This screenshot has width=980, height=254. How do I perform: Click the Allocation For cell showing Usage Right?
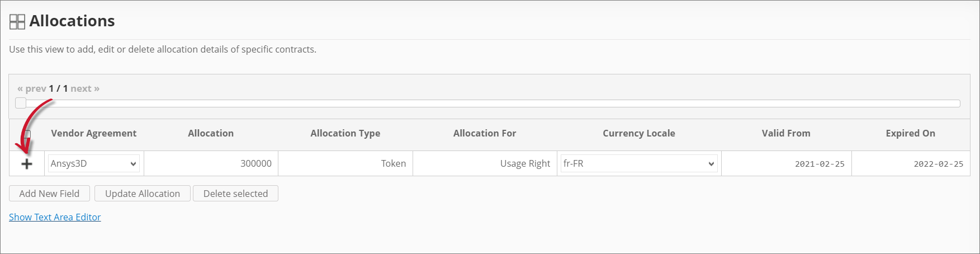(x=485, y=164)
